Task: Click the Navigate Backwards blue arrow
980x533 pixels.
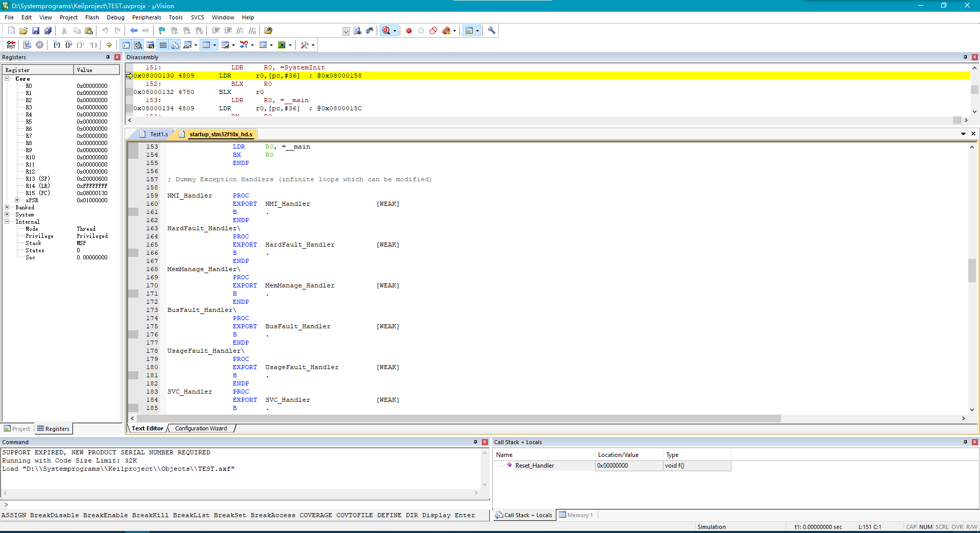Action: [x=134, y=31]
